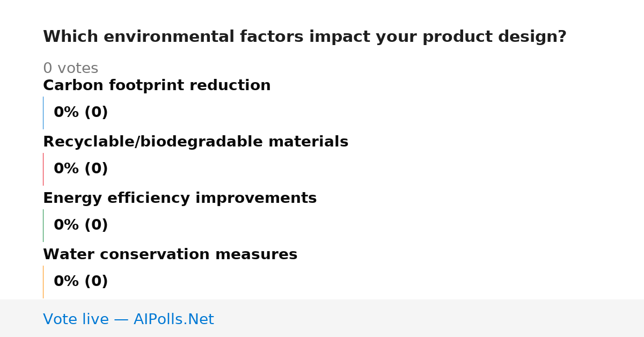Image resolution: width=644 pixels, height=337 pixels.
Task: Click the green bar under Energy efficiency improvements
Action: (43, 225)
